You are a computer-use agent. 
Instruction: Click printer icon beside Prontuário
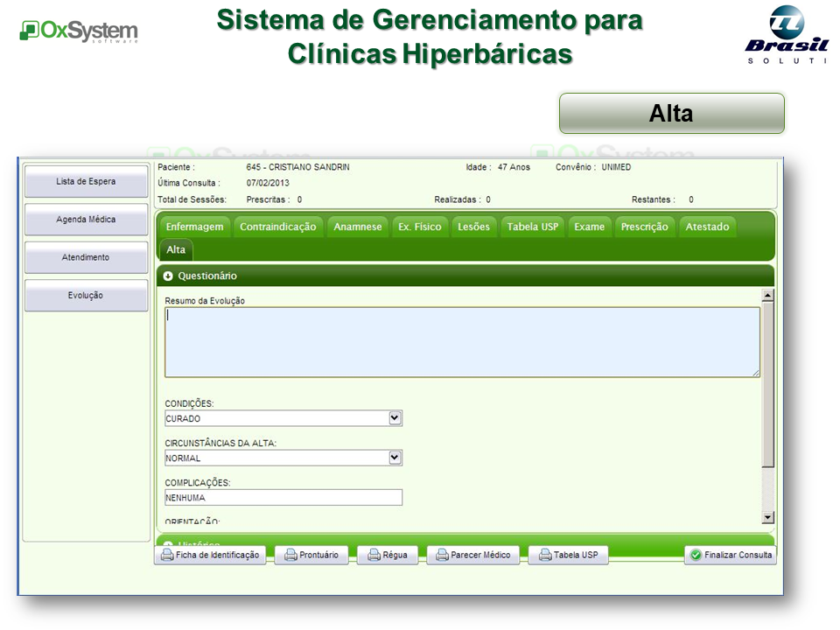pos(290,555)
